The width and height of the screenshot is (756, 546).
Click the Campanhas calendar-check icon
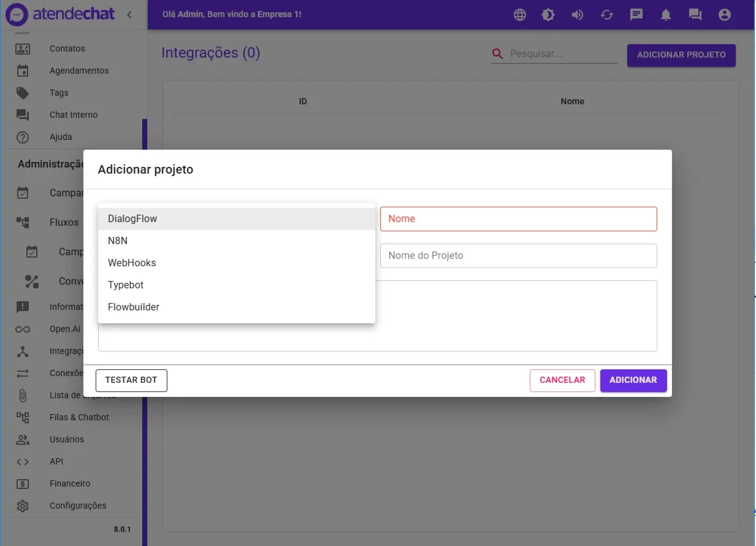[23, 193]
